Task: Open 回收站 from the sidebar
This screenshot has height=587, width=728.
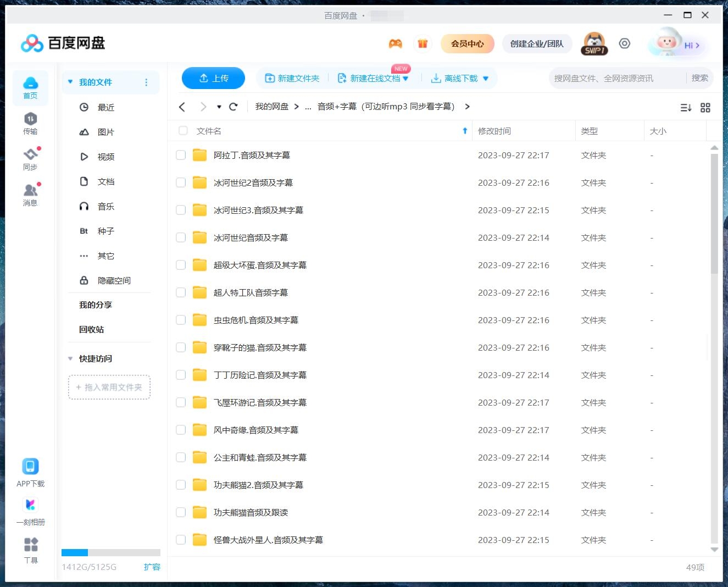Action: tap(91, 329)
